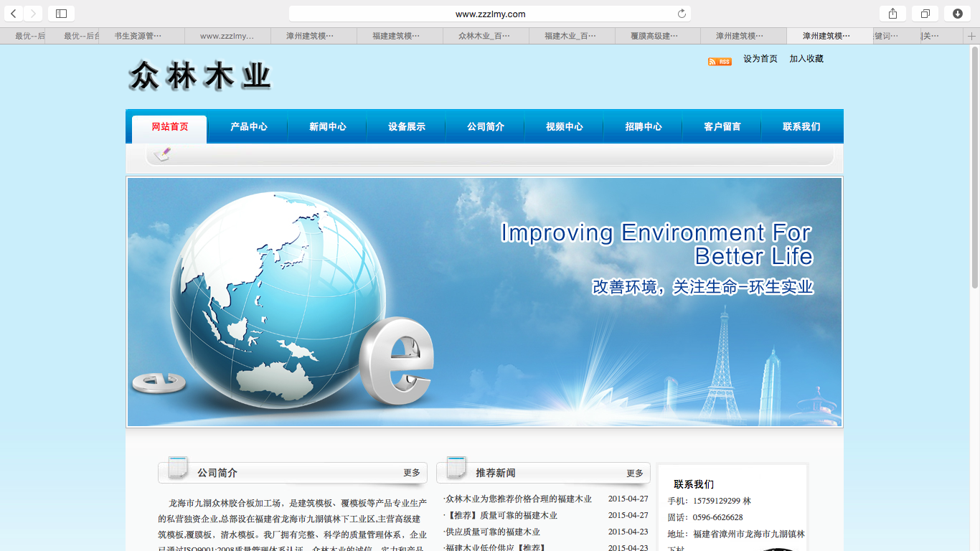This screenshot has height=551, width=980.
Task: Open the 网站首页 navigation item
Action: [170, 127]
